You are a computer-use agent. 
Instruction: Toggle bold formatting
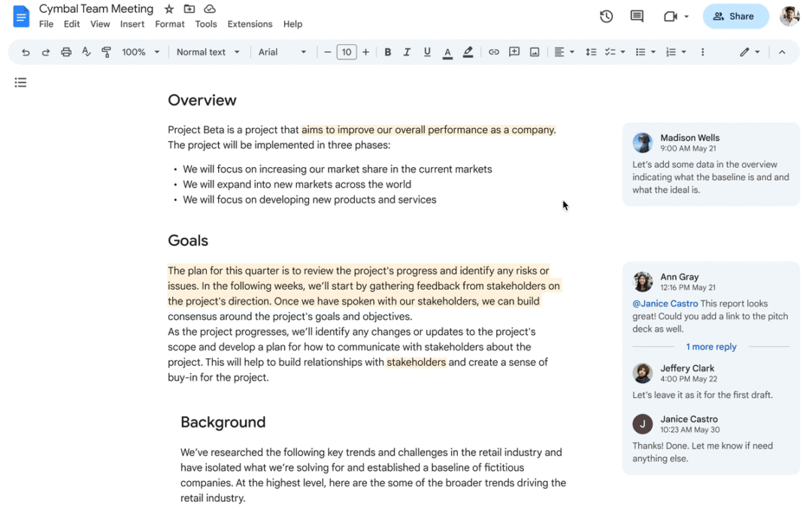coord(387,52)
